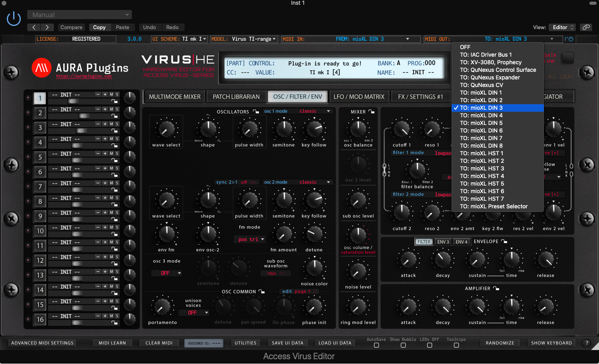
Task: Click the OSCILLATORS section lock icon
Action: coord(256,112)
